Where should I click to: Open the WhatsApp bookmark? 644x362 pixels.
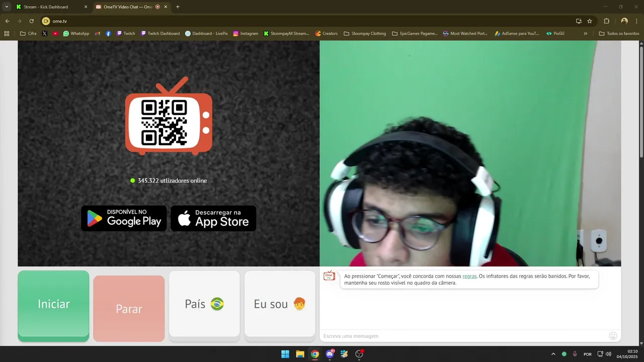(76, 34)
